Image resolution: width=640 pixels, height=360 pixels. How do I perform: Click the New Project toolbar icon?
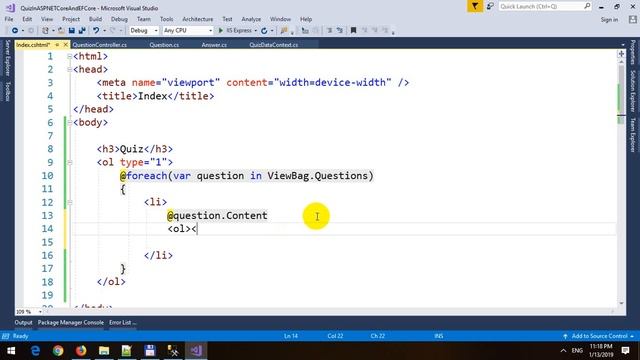click(x=45, y=31)
